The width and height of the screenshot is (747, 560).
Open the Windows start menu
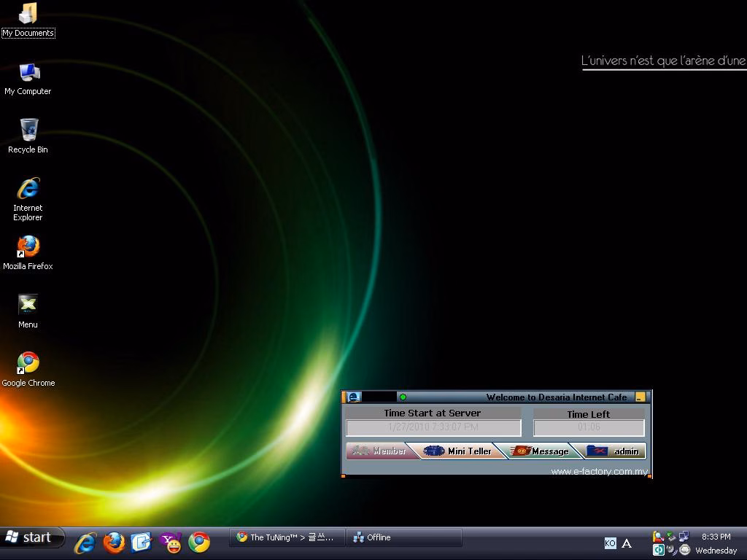(x=32, y=537)
